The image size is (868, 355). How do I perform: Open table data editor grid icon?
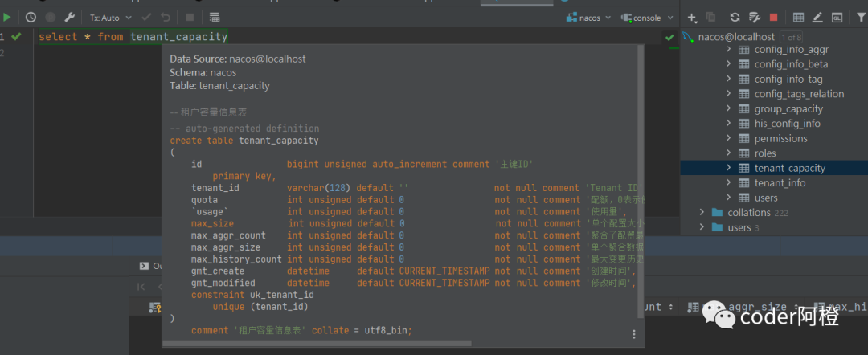click(798, 17)
